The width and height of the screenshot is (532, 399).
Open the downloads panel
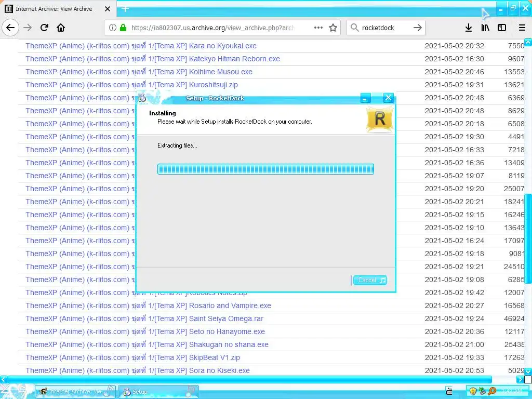[x=468, y=28]
